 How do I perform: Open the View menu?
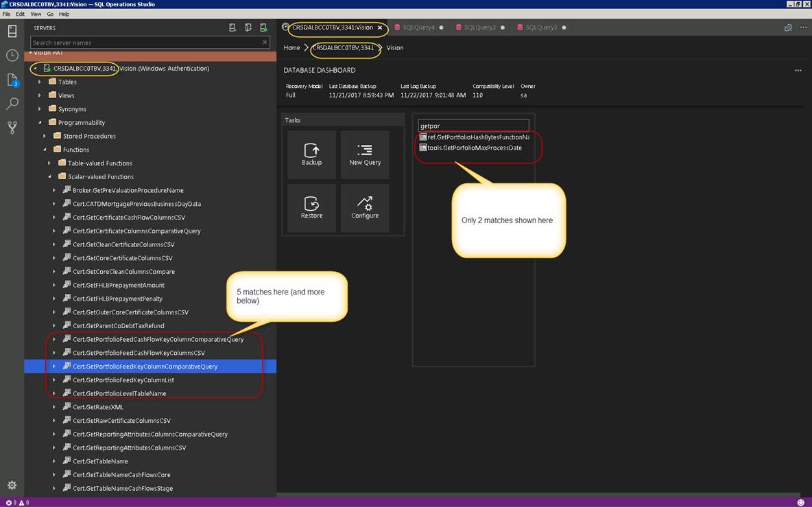coord(36,14)
